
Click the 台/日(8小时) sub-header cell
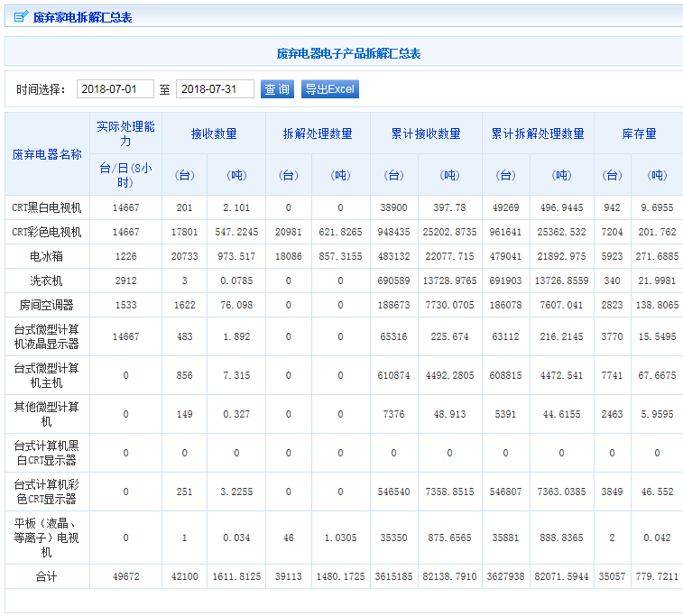(x=125, y=175)
